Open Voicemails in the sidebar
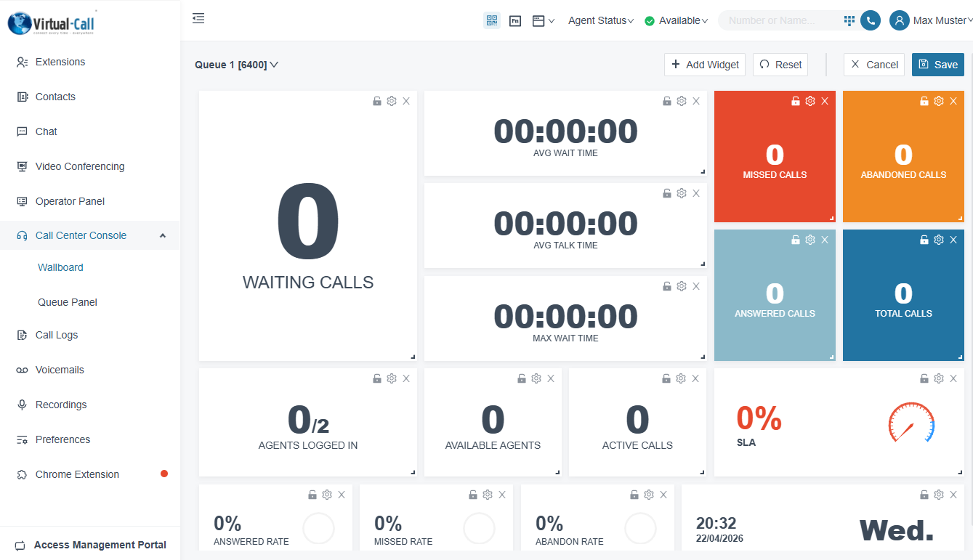 90,370
